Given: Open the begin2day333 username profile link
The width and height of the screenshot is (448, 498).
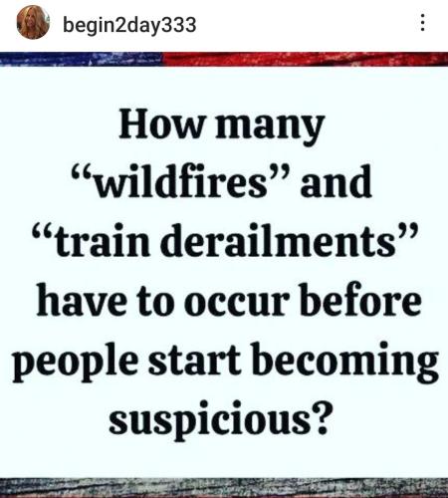Looking at the screenshot, I should click(x=129, y=25).
